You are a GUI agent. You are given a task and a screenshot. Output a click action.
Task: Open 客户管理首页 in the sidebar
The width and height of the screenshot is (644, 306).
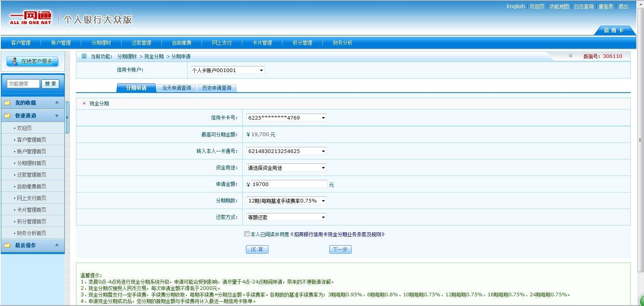(31, 140)
